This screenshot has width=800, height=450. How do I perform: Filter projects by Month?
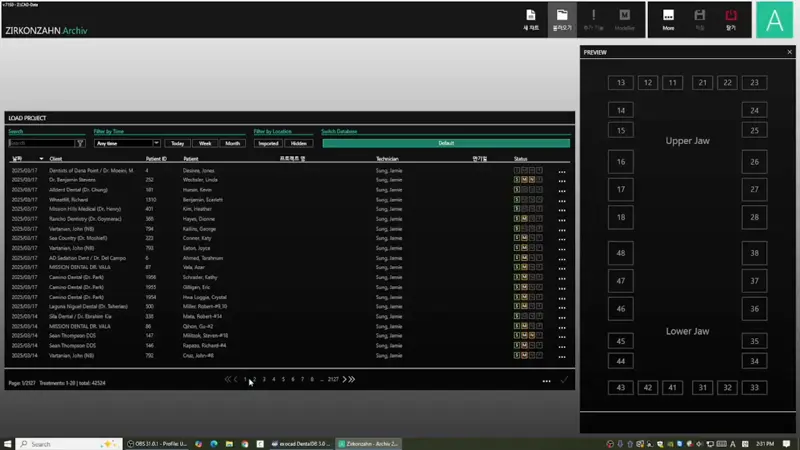click(233, 143)
